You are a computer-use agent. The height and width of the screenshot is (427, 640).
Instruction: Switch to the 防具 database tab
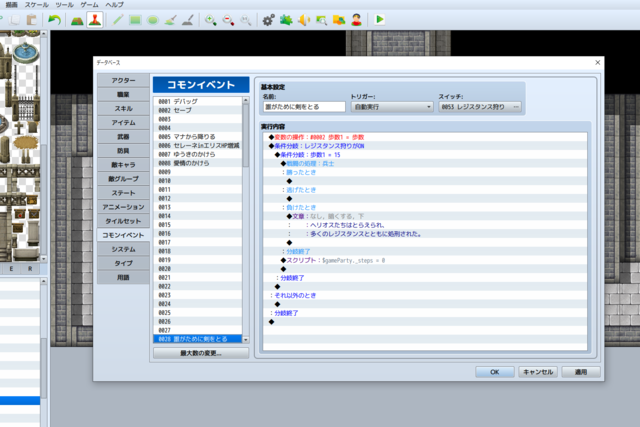[123, 151]
